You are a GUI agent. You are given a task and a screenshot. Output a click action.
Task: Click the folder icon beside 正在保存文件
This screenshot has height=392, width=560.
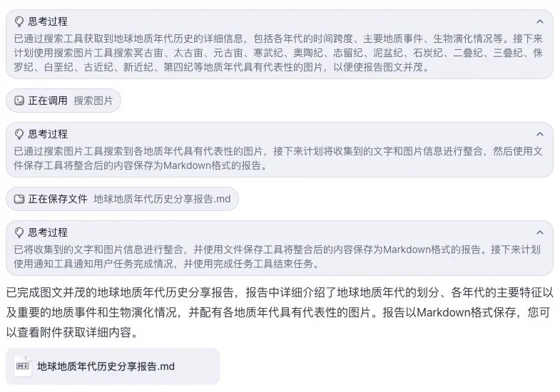click(x=19, y=199)
